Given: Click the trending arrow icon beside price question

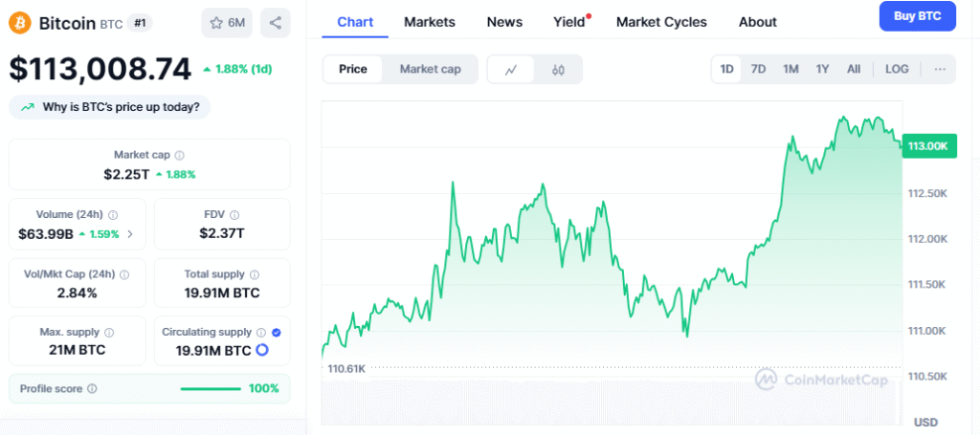Looking at the screenshot, I should (28, 107).
